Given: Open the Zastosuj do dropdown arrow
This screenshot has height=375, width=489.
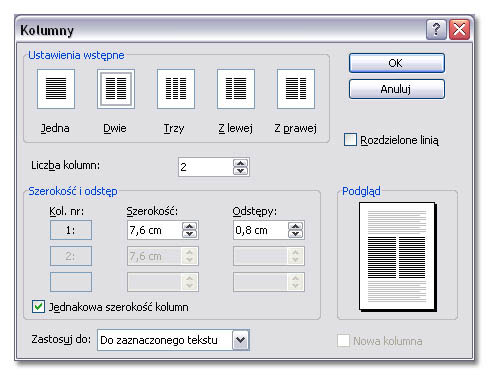Looking at the screenshot, I should coord(241,340).
